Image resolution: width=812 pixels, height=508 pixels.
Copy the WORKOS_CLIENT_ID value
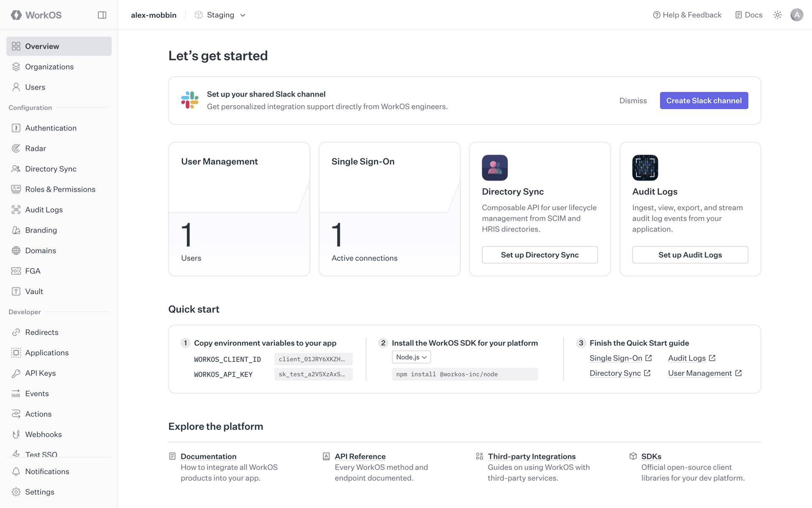point(313,359)
